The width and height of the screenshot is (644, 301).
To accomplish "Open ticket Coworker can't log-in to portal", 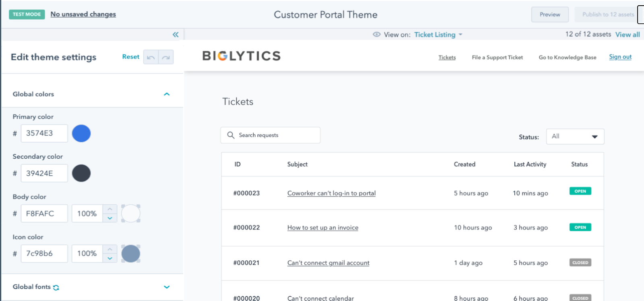I will 331,193.
